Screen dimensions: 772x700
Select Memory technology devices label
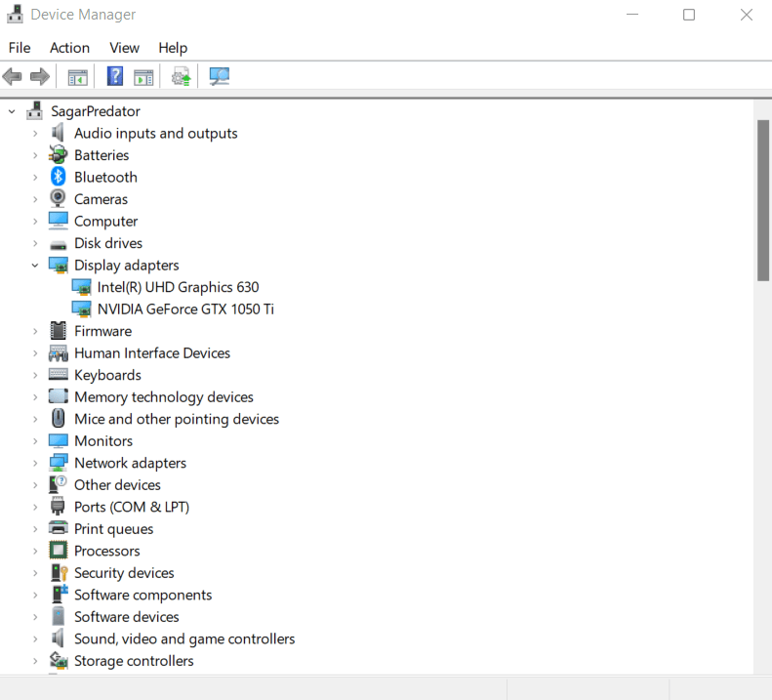tap(163, 397)
